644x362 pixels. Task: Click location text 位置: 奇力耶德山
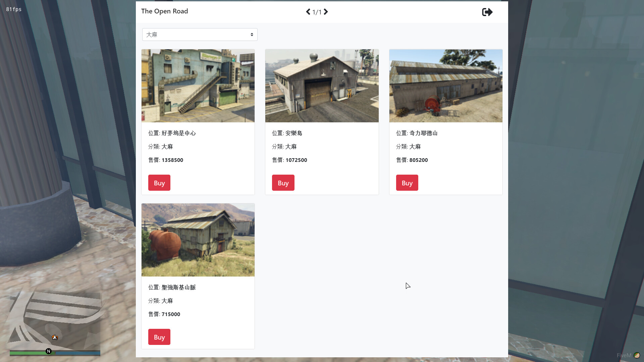[417, 133]
